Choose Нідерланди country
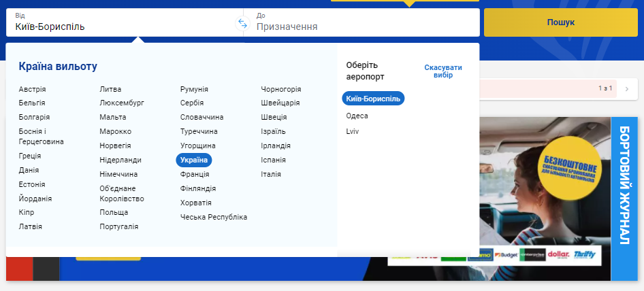This screenshot has height=291, width=644. pyautogui.click(x=120, y=160)
